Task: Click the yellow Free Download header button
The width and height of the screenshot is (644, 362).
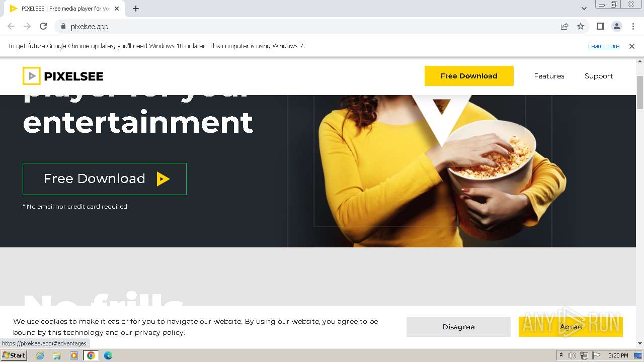Action: pyautogui.click(x=469, y=76)
